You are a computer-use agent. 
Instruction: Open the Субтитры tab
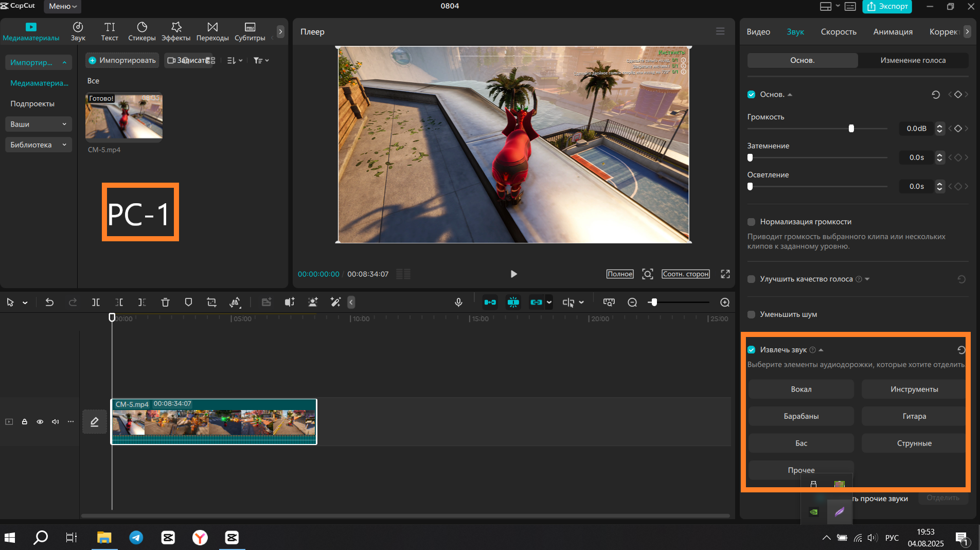pyautogui.click(x=250, y=31)
